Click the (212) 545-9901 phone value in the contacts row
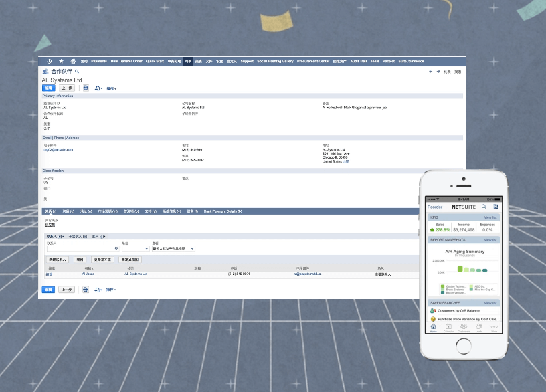Viewport: 546px width, 392px height. pyautogui.click(x=238, y=274)
